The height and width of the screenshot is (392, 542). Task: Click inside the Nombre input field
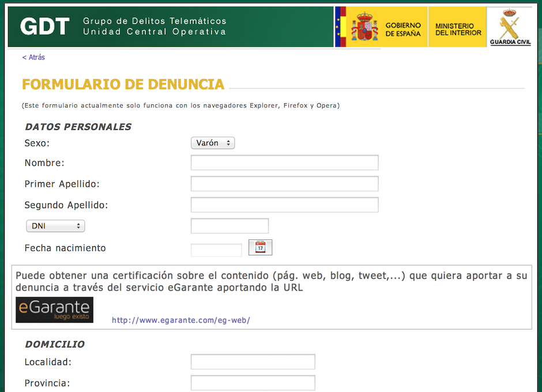tap(284, 162)
